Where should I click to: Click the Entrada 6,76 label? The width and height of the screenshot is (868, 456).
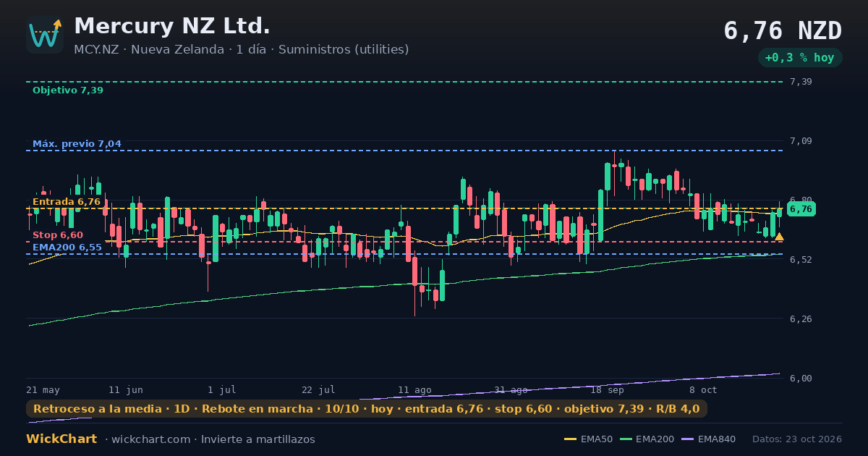tap(67, 202)
